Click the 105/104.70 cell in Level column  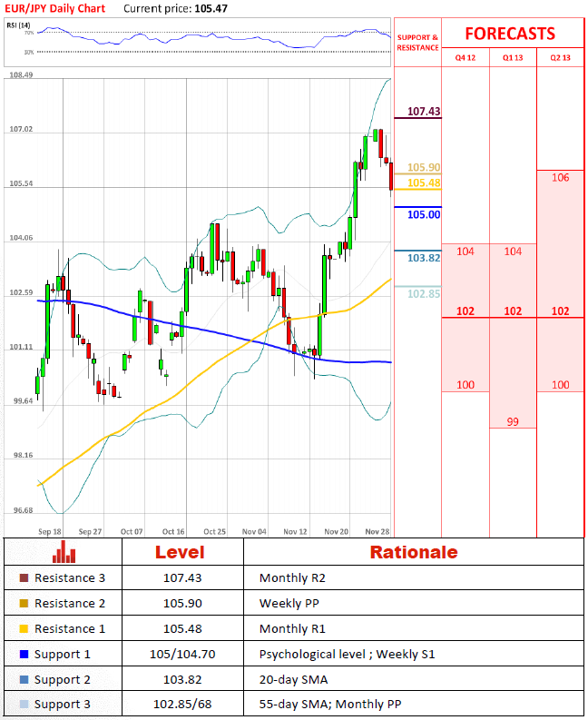[182, 654]
